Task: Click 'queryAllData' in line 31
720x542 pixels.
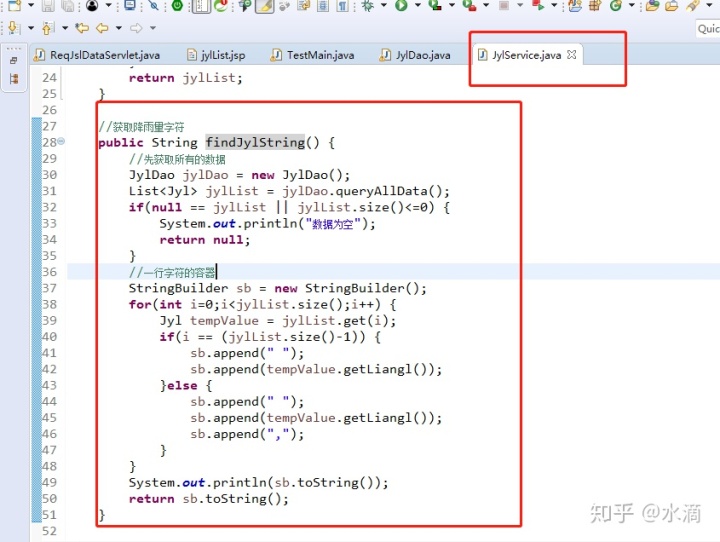Action: pyautogui.click(x=382, y=191)
